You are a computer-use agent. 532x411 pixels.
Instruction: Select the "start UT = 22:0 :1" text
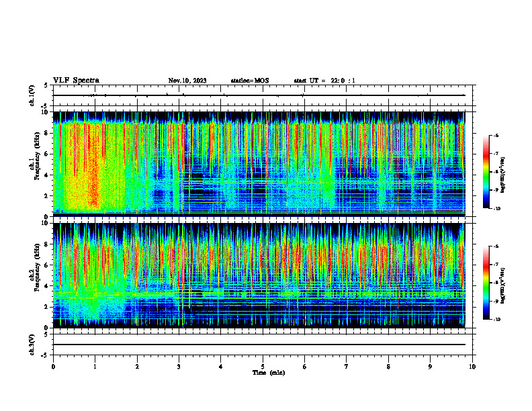tap(324, 81)
